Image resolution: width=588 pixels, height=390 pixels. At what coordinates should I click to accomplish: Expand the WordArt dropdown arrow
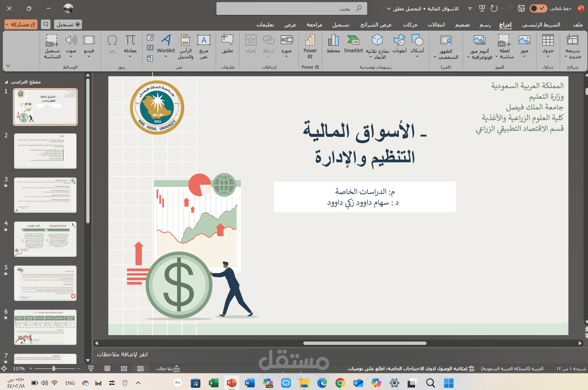pyautogui.click(x=166, y=56)
